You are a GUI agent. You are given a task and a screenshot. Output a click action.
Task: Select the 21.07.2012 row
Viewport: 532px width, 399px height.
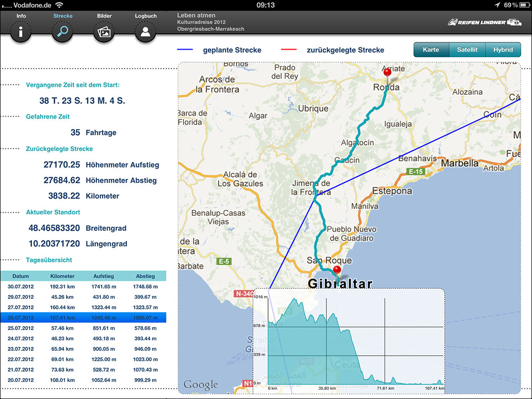coord(83,370)
